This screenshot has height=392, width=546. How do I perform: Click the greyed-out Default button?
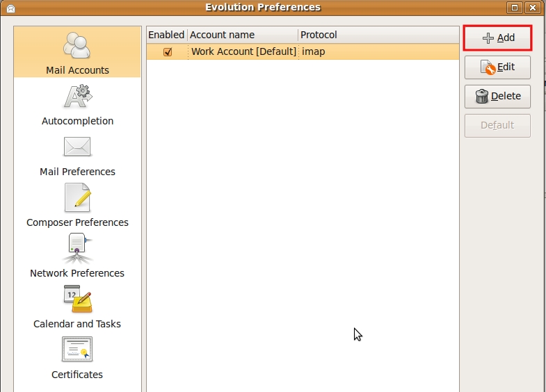pos(497,126)
